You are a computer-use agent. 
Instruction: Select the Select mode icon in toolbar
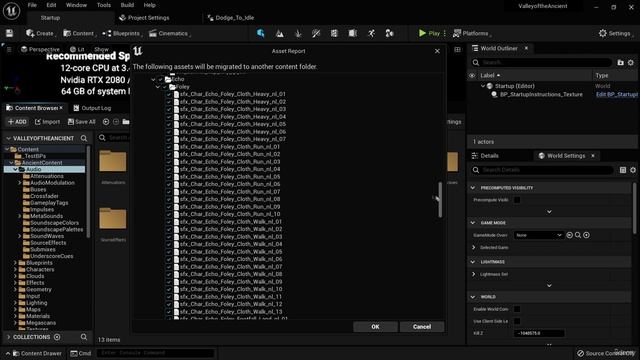click(260, 33)
